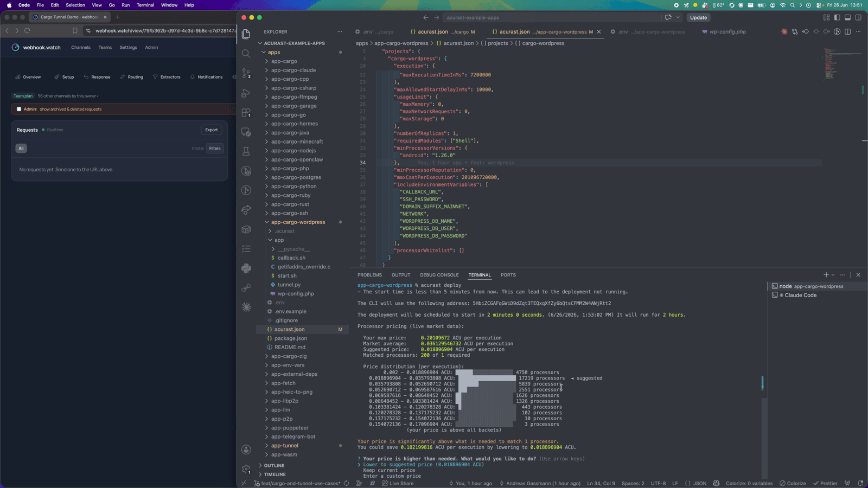Viewport: 868px width, 488px height.
Task: Open the Extensions view
Action: tap(246, 112)
